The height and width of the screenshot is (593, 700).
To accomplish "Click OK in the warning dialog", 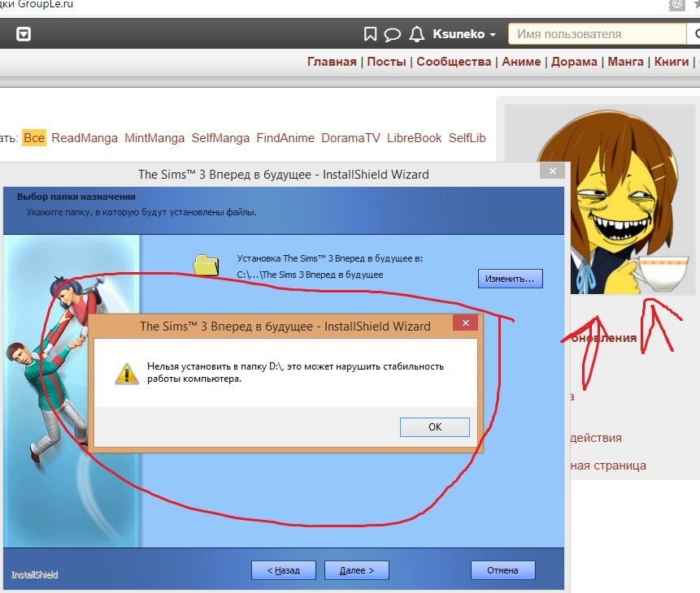I will tap(435, 427).
